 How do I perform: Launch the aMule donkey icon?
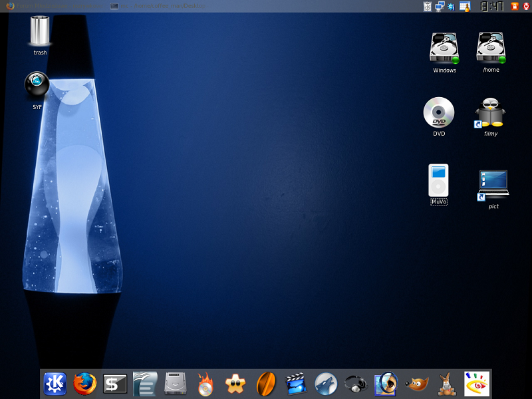coord(447,384)
